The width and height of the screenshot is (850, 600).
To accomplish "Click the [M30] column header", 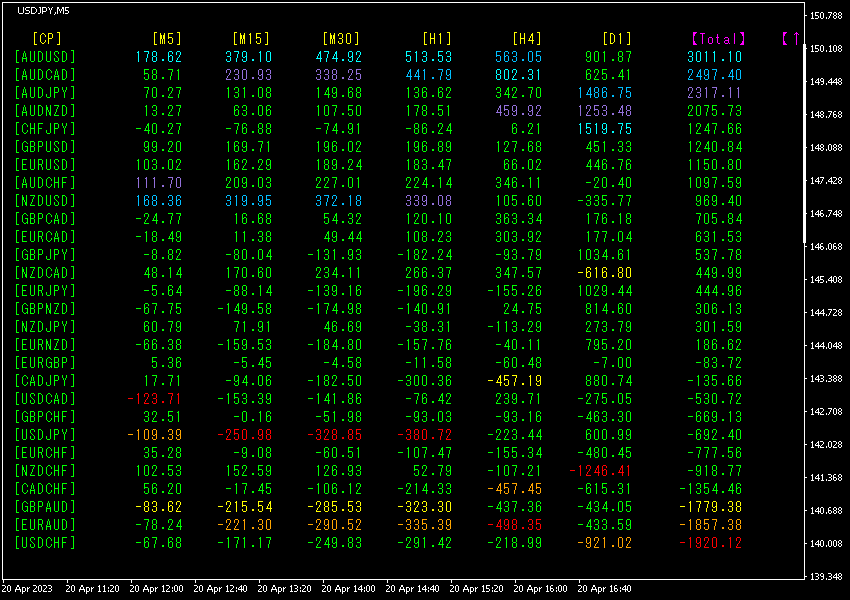I will (x=341, y=39).
